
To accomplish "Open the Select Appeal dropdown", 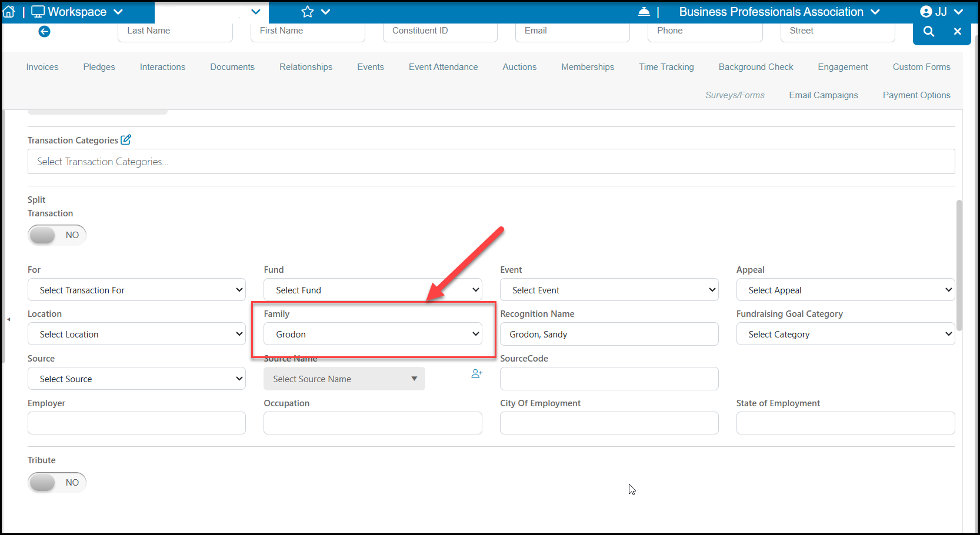I will 845,290.
